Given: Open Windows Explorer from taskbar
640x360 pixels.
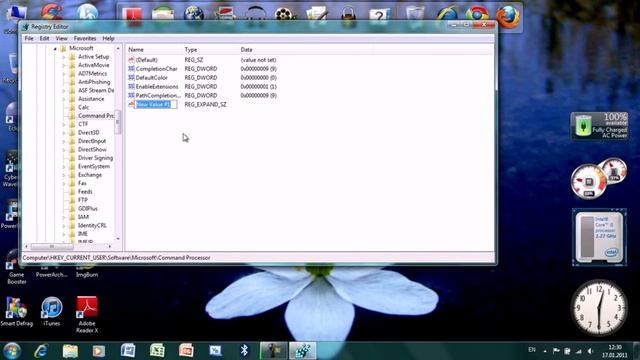Looking at the screenshot, I should (x=70, y=351).
